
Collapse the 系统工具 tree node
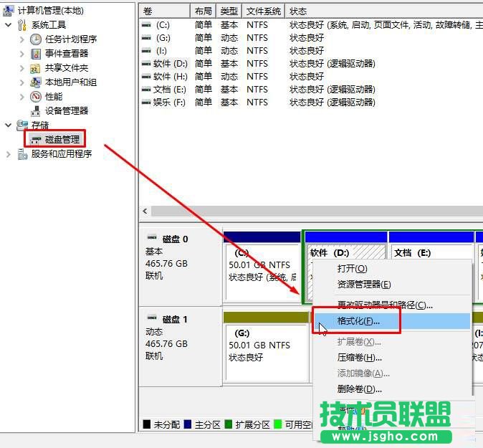[9, 24]
